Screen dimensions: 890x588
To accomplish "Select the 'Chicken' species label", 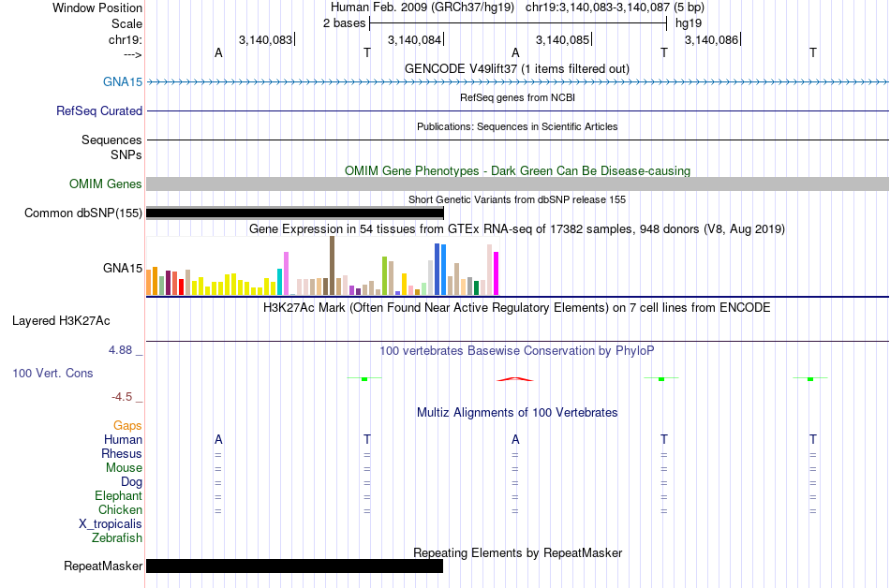I will [x=120, y=509].
